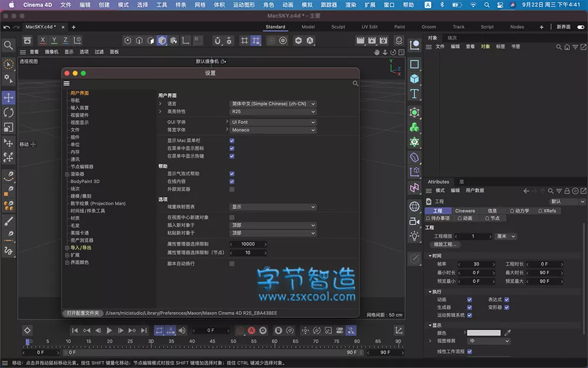The height and width of the screenshot is (368, 588).
Task: Add a Camera object from the sidebar
Action: point(415,221)
